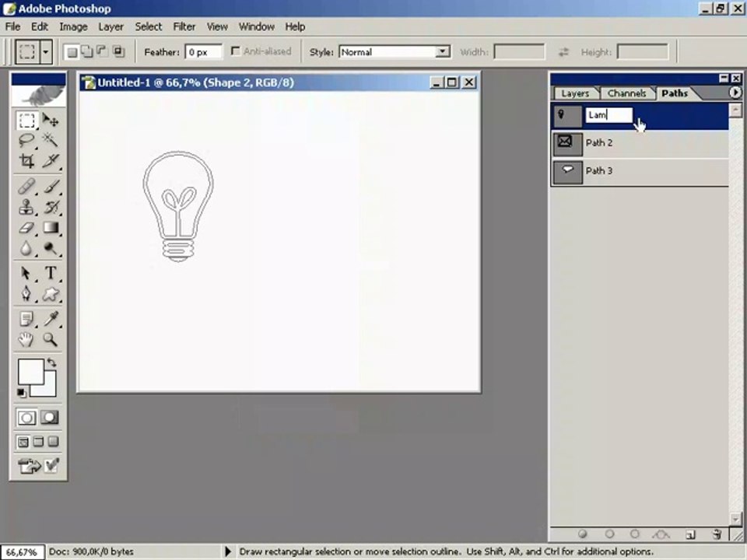The image size is (747, 560).
Task: Select the Custom Shape tool
Action: pos(51,294)
